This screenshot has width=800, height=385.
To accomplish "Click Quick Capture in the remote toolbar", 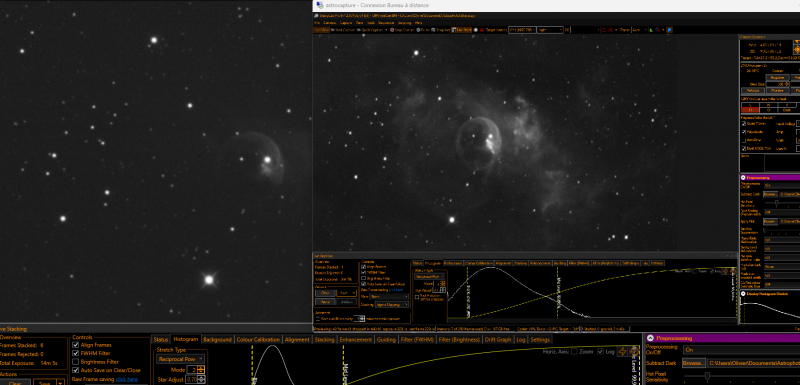I will 369,30.
